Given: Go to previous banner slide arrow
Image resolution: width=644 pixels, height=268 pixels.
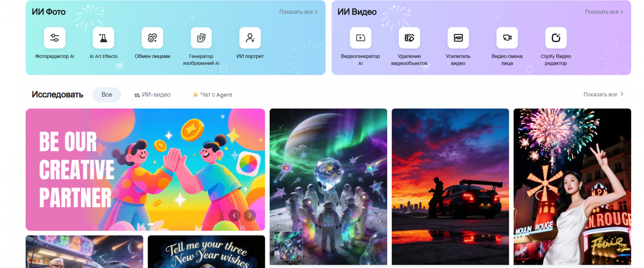Looking at the screenshot, I should coord(235,216).
